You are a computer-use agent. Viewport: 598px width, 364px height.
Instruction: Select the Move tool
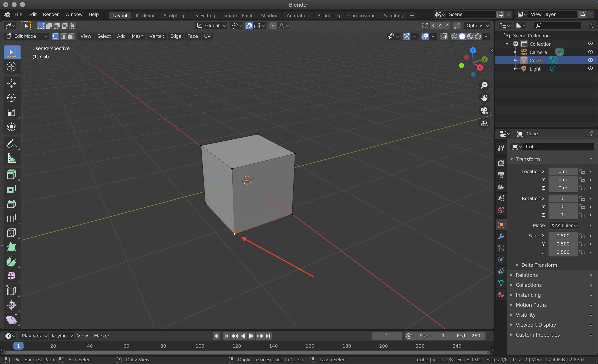click(11, 83)
